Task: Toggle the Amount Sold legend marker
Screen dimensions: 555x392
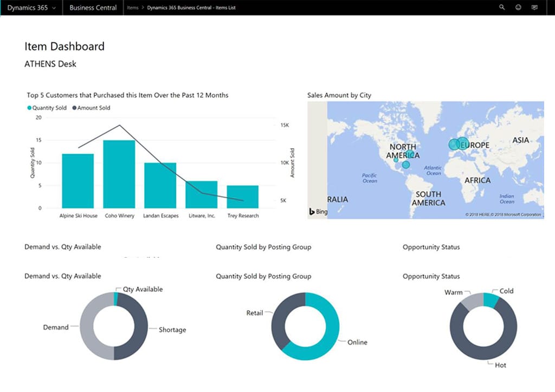Action: (x=74, y=108)
